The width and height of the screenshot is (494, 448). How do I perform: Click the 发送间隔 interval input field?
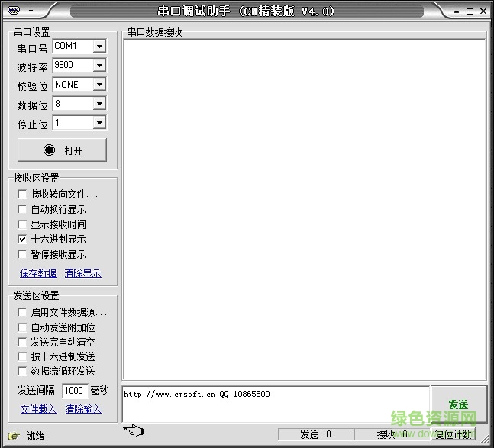coord(74,391)
